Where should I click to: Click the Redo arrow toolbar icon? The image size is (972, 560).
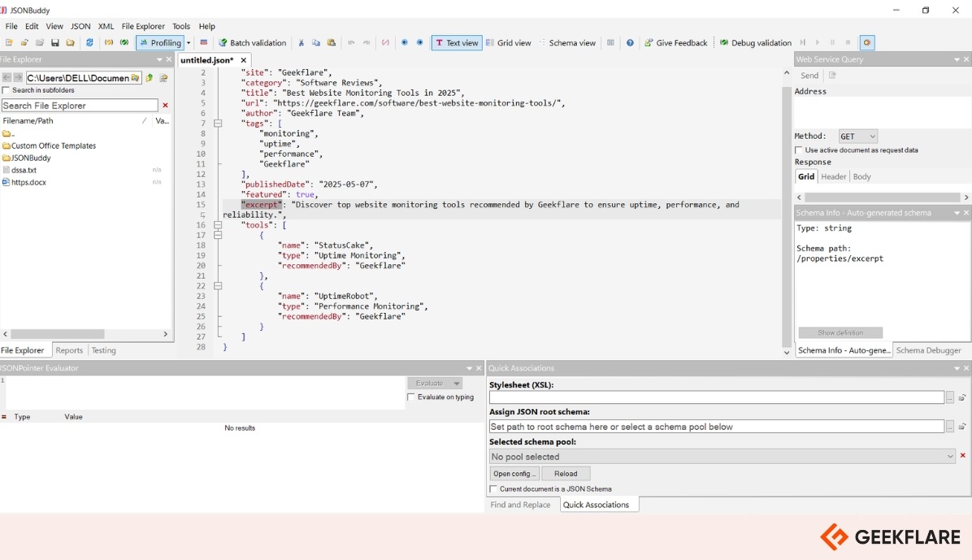367,43
